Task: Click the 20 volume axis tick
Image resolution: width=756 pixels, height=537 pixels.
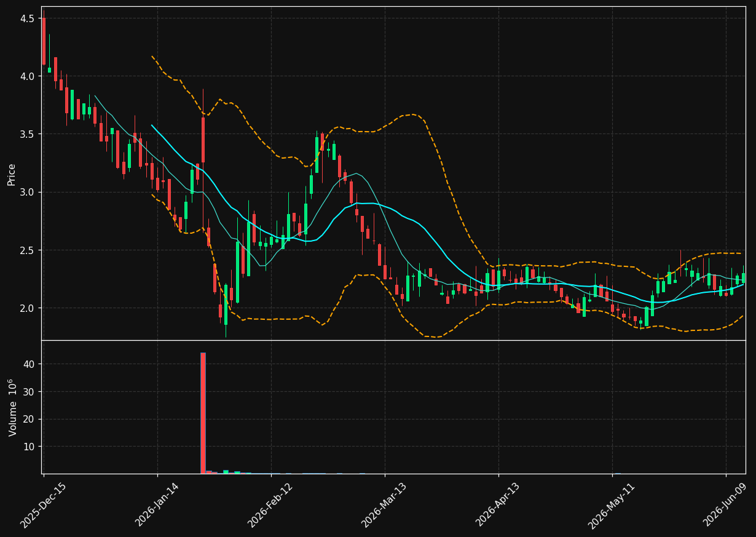Action: coord(29,419)
